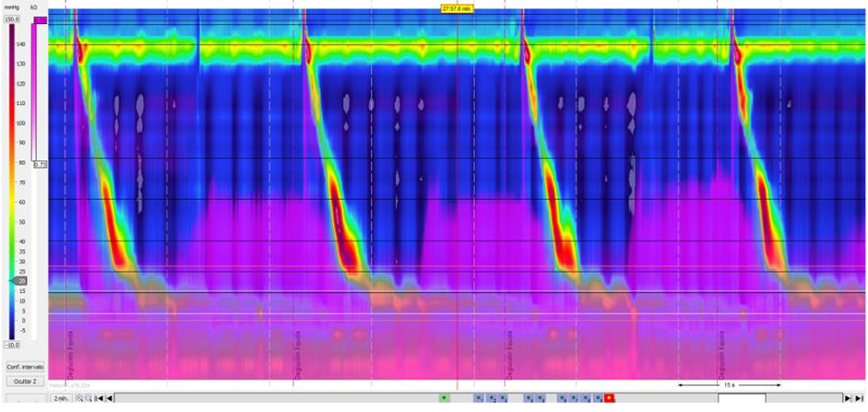Skip to the end of the recording
Viewport: 868px width, 412px height.
[860, 398]
